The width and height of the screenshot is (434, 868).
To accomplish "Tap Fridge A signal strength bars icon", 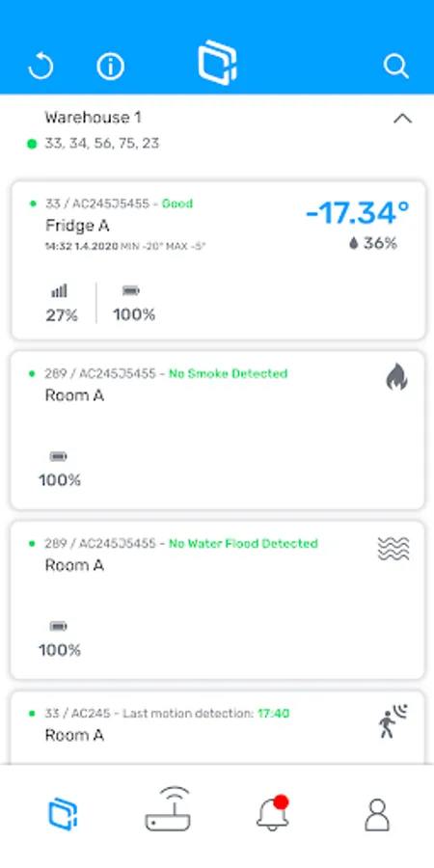I will click(59, 290).
